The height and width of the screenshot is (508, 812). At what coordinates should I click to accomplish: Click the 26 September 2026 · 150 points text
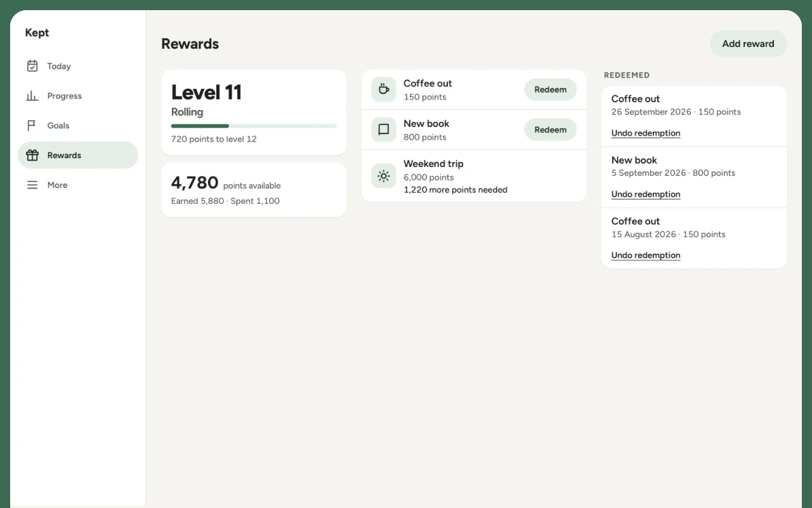pyautogui.click(x=676, y=112)
